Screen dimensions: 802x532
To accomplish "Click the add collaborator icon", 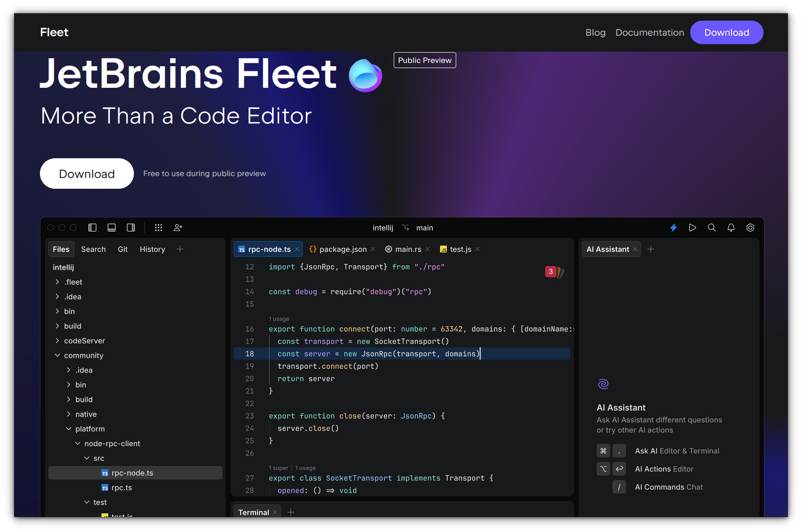I will [x=178, y=228].
